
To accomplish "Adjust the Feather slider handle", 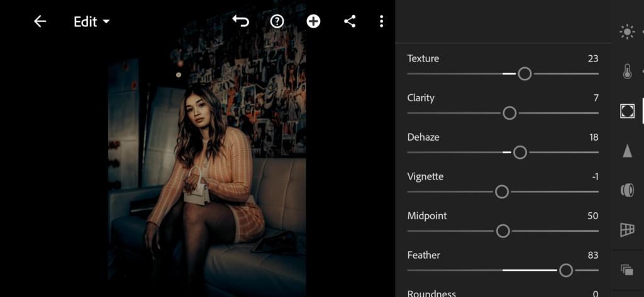I will pos(566,271).
